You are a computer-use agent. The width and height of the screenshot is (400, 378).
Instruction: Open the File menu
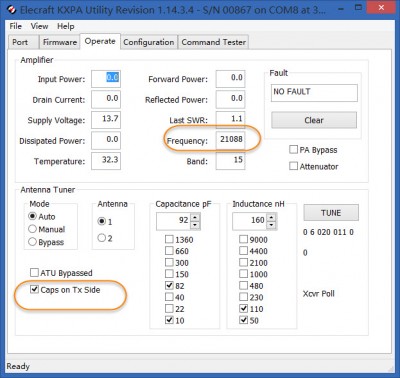16,26
